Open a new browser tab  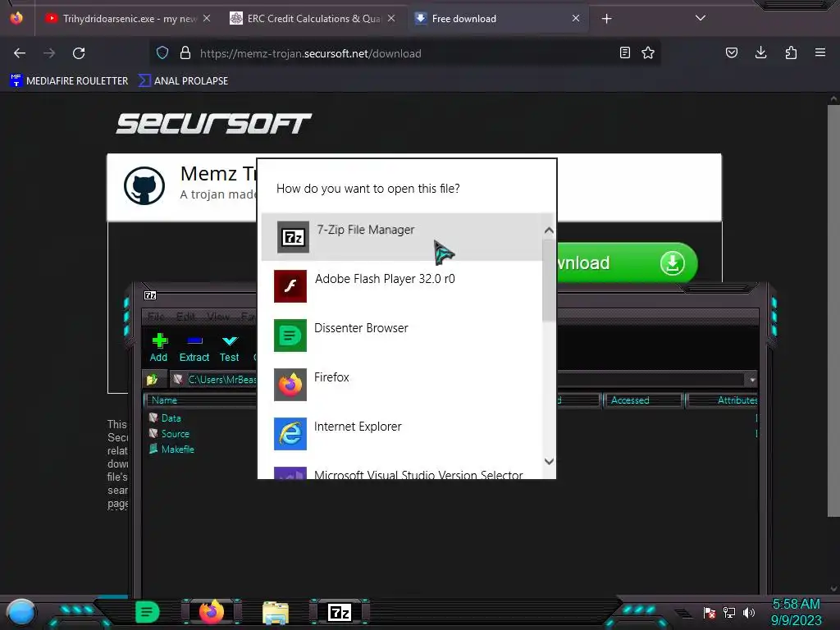click(x=606, y=19)
